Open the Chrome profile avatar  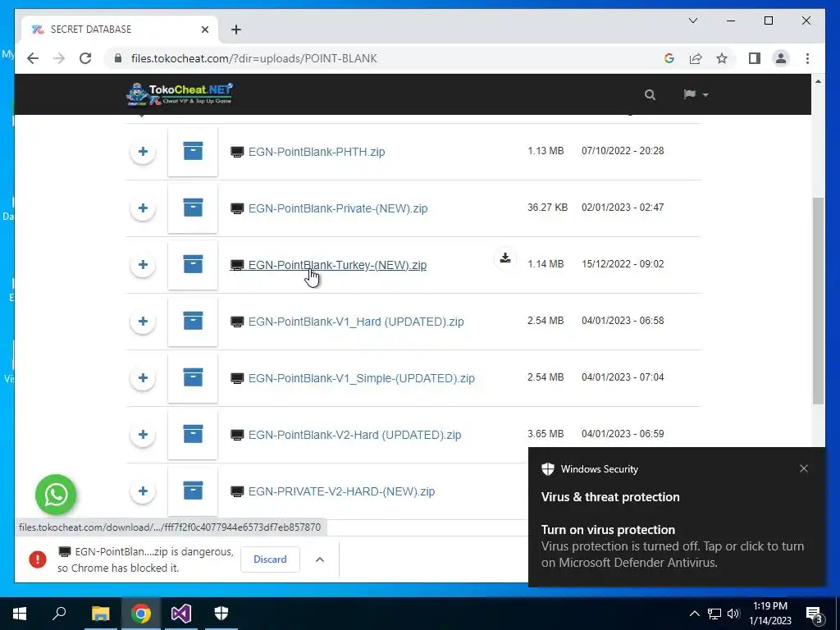(781, 58)
